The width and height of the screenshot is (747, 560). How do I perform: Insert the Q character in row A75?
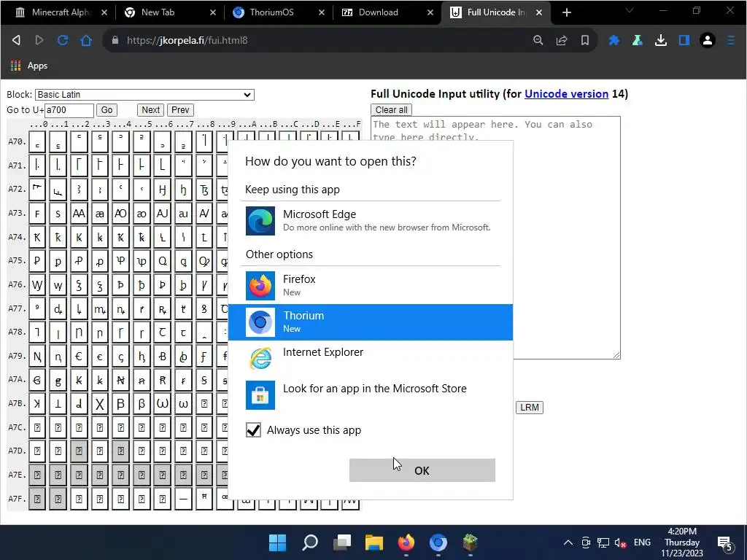(x=163, y=261)
